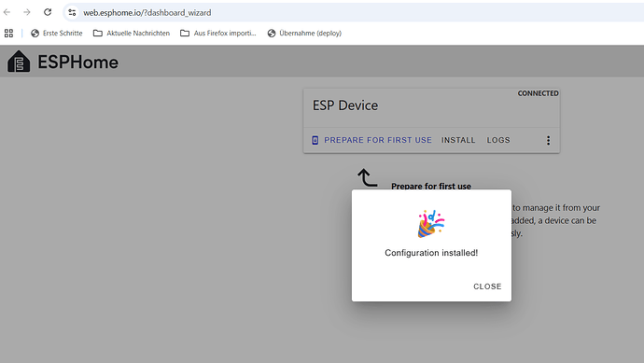Go forward using the browser forward arrow
The width and height of the screenshot is (644, 363).
[27, 12]
